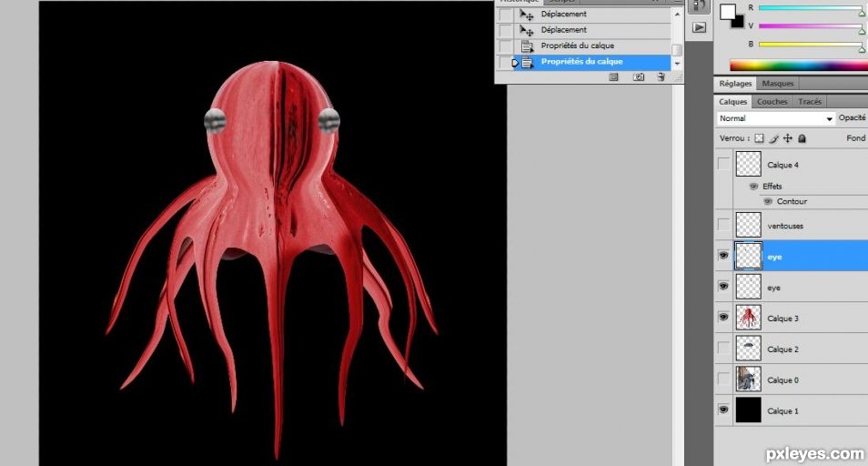Select the Calque 2 layer name
Image resolution: width=868 pixels, height=466 pixels.
(x=782, y=349)
